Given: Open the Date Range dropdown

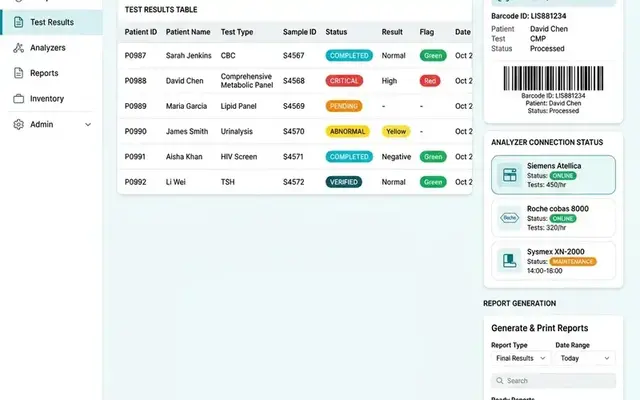Looking at the screenshot, I should (585, 358).
